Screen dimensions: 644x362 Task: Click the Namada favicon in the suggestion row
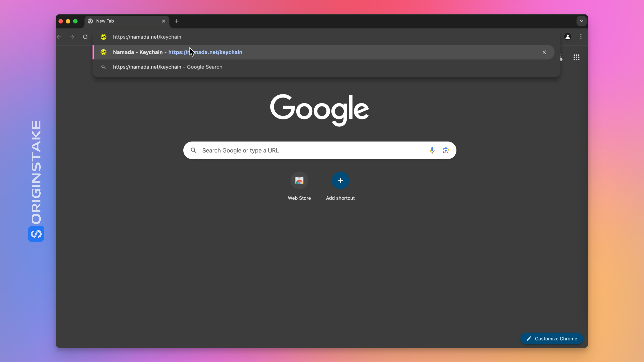(103, 52)
